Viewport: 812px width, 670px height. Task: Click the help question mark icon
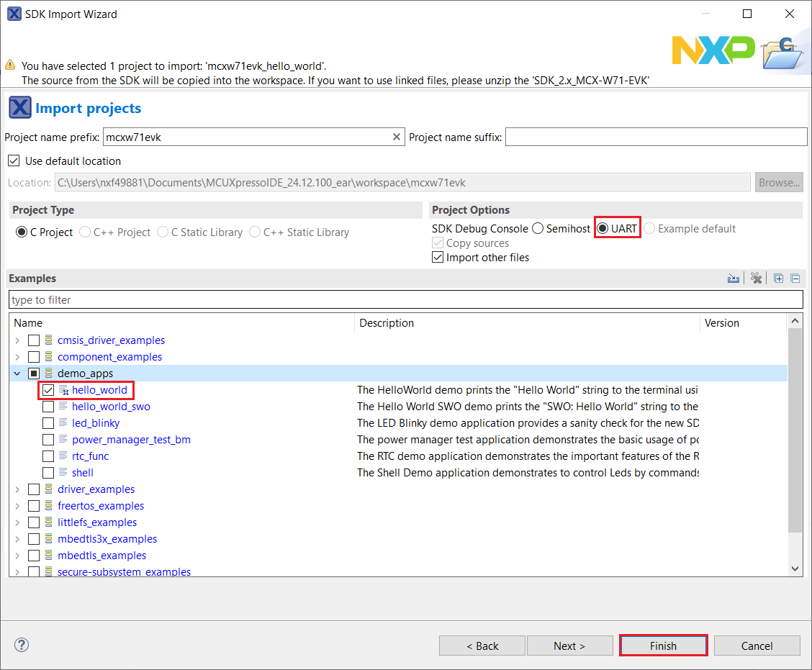tap(22, 645)
